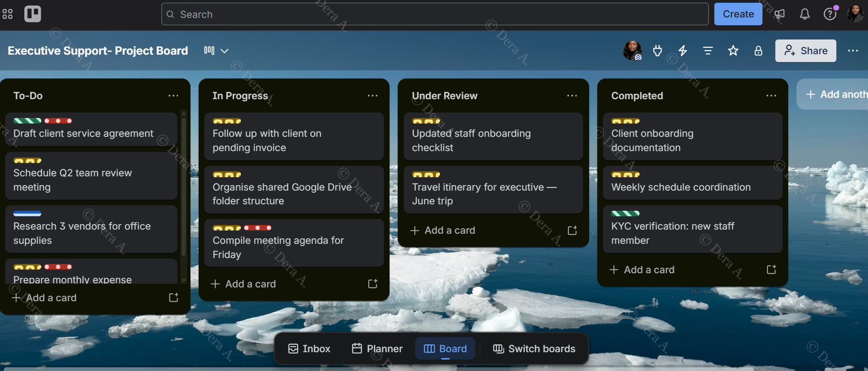Click the Create button

click(738, 14)
